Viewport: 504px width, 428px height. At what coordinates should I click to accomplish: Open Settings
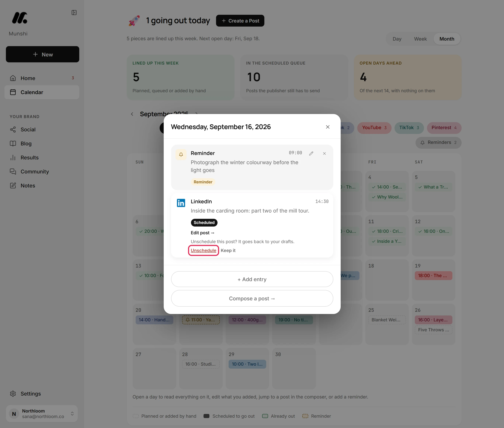pyautogui.click(x=42, y=394)
